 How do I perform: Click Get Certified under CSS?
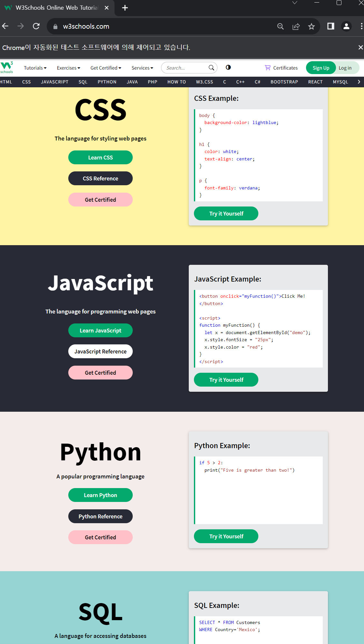(101, 200)
